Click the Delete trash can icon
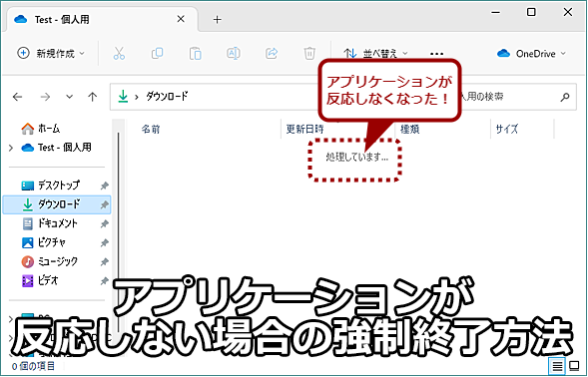Image resolution: width=588 pixels, height=377 pixels. (x=309, y=53)
